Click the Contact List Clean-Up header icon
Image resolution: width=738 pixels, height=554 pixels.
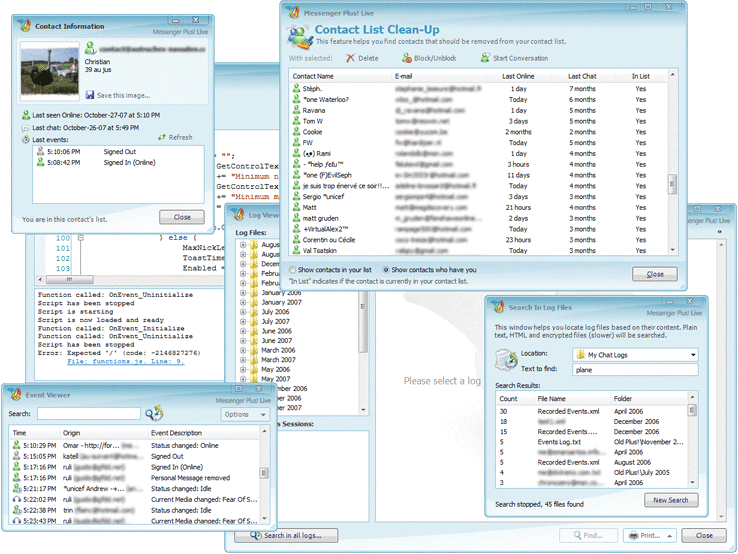300,37
